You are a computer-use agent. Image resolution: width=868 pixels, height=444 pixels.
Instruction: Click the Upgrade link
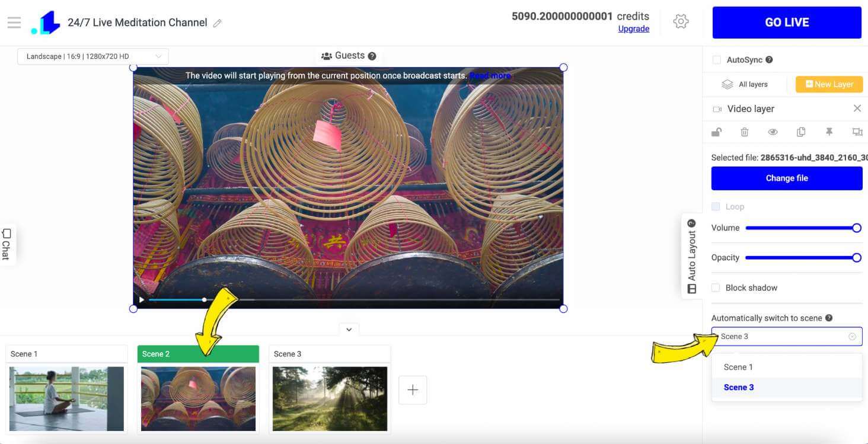click(633, 29)
